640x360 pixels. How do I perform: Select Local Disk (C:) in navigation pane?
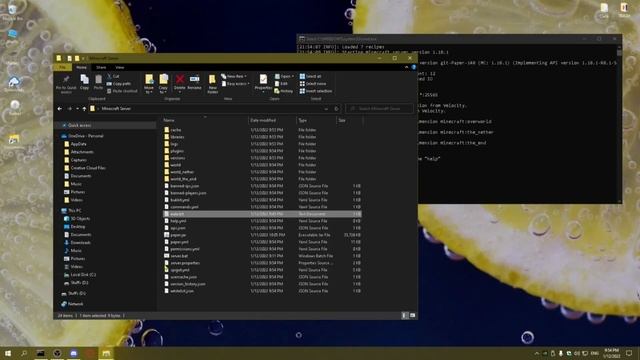[83, 275]
